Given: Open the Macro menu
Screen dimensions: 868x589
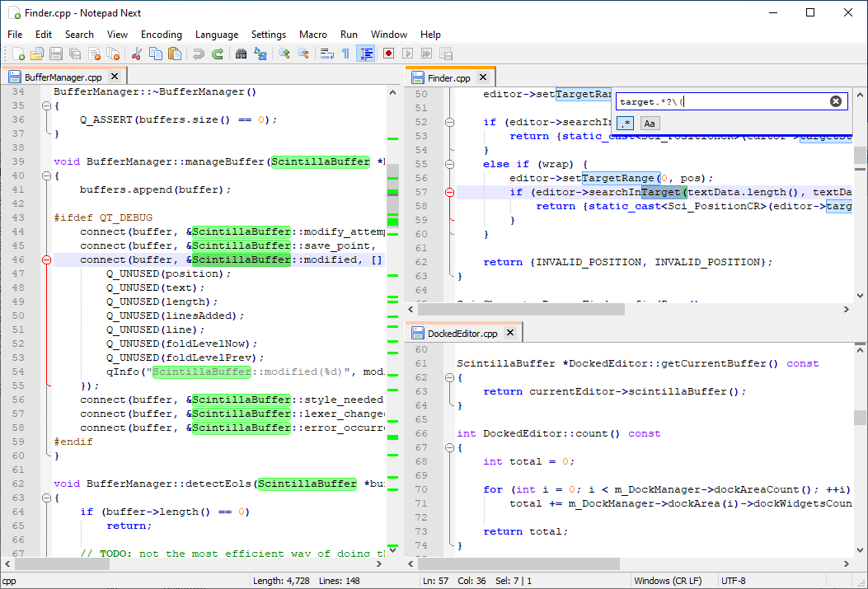Looking at the screenshot, I should [312, 35].
